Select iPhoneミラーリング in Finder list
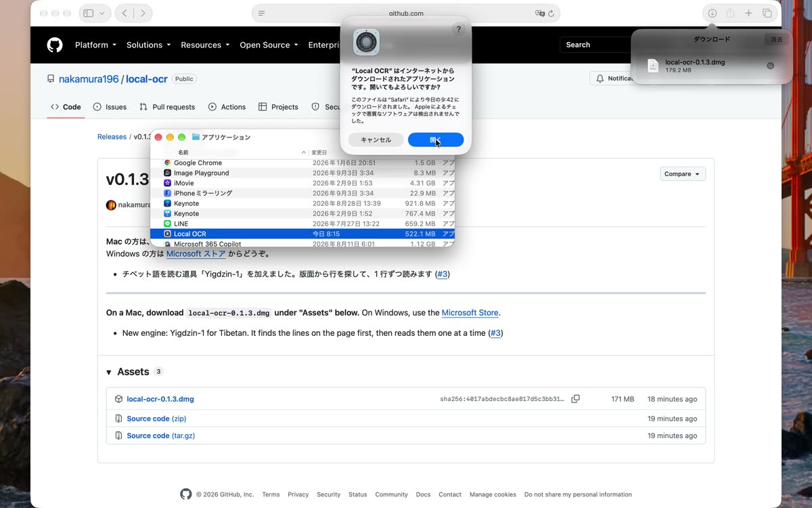 coord(302,193)
